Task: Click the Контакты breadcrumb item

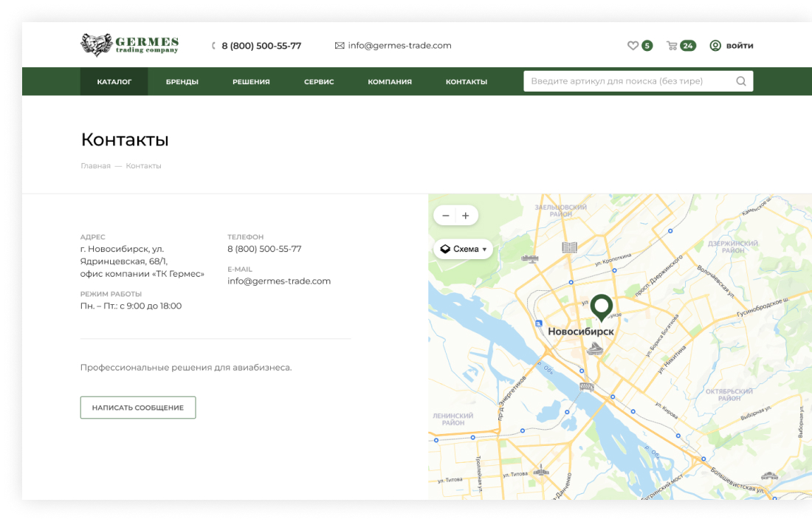Action: pyautogui.click(x=143, y=165)
